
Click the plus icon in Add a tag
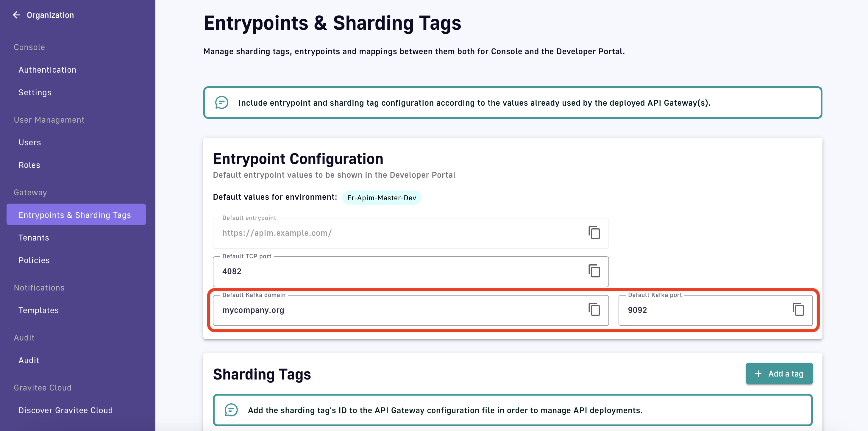pos(758,374)
